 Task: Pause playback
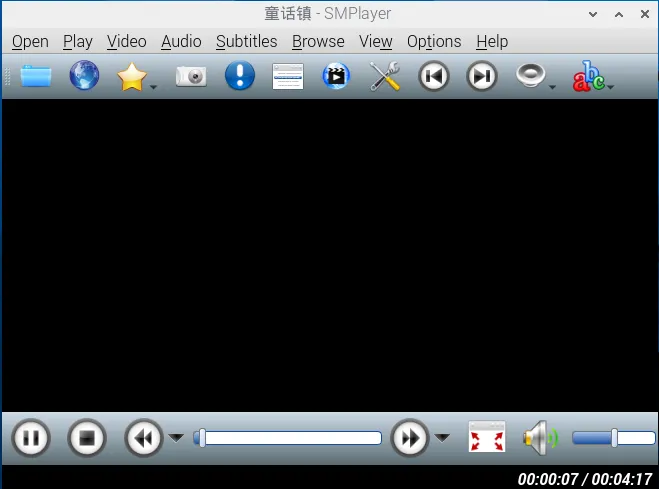point(31,438)
